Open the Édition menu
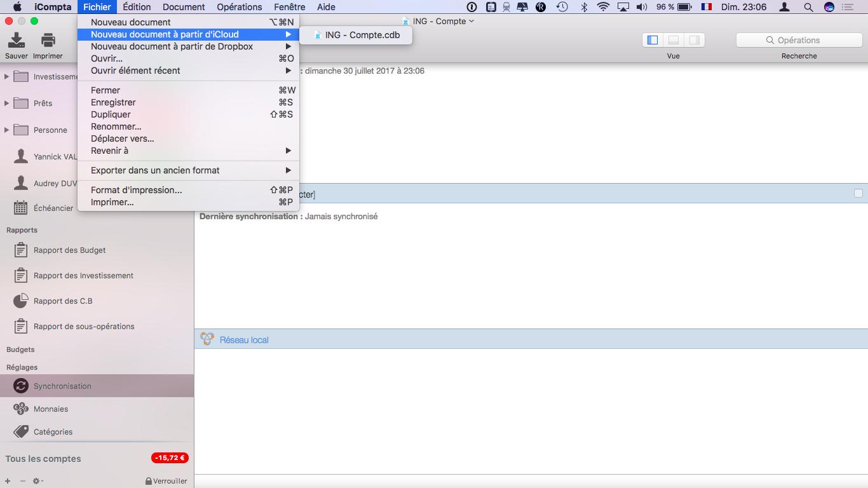The width and height of the screenshot is (868, 488). tap(137, 7)
